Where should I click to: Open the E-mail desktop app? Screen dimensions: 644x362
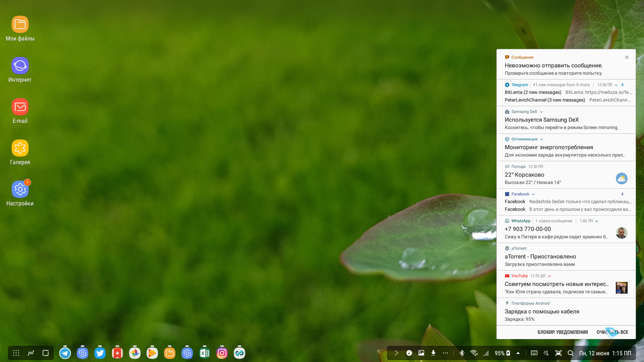coord(20,111)
